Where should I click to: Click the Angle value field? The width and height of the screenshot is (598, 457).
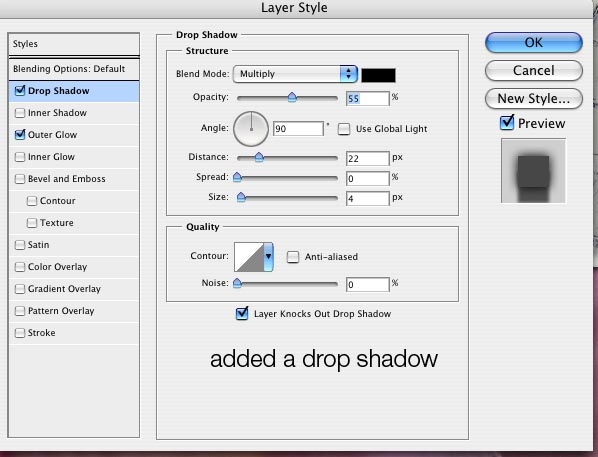[298, 129]
